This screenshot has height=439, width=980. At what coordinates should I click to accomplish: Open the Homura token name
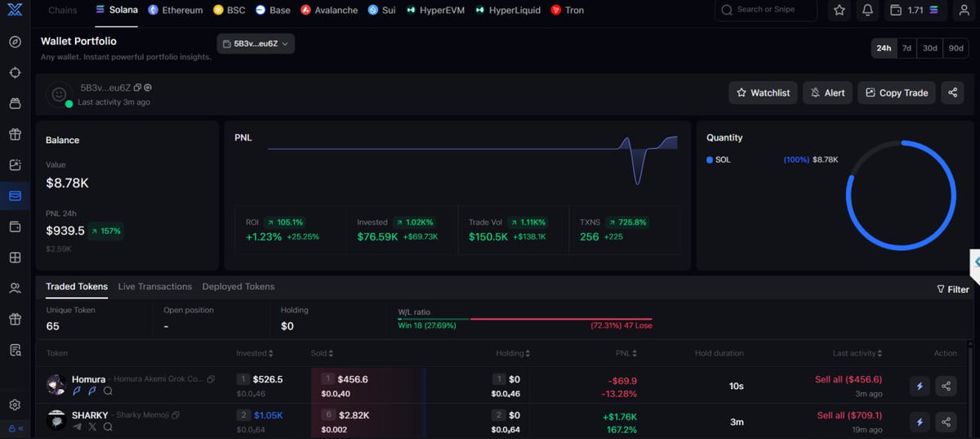[88, 379]
